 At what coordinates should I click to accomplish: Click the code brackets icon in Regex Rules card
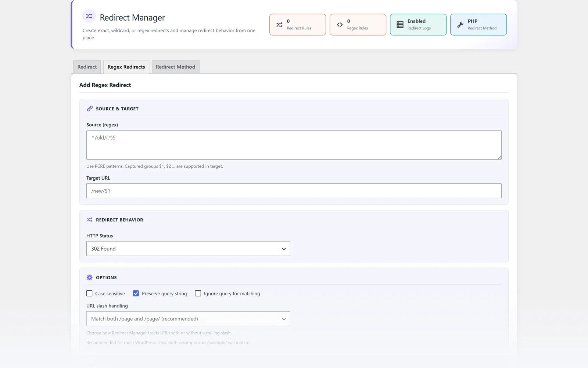tap(340, 25)
